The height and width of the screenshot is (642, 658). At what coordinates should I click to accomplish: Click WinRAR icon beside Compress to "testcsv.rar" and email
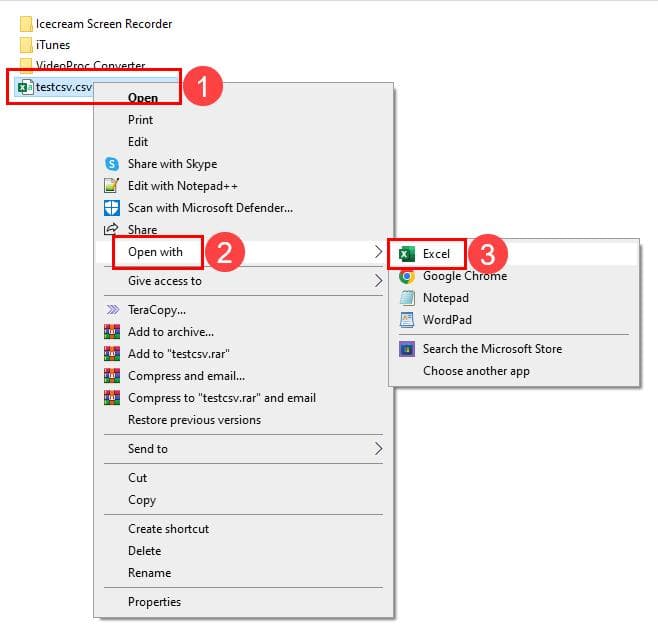pyautogui.click(x=112, y=398)
